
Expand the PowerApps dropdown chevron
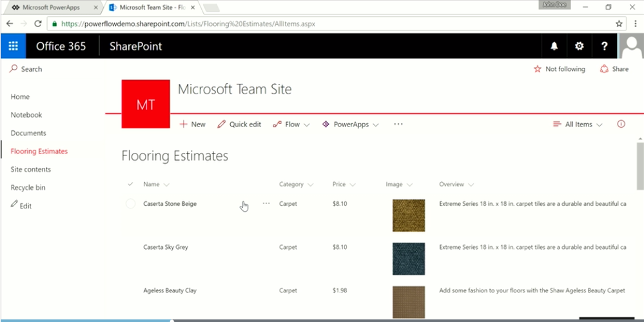point(375,125)
